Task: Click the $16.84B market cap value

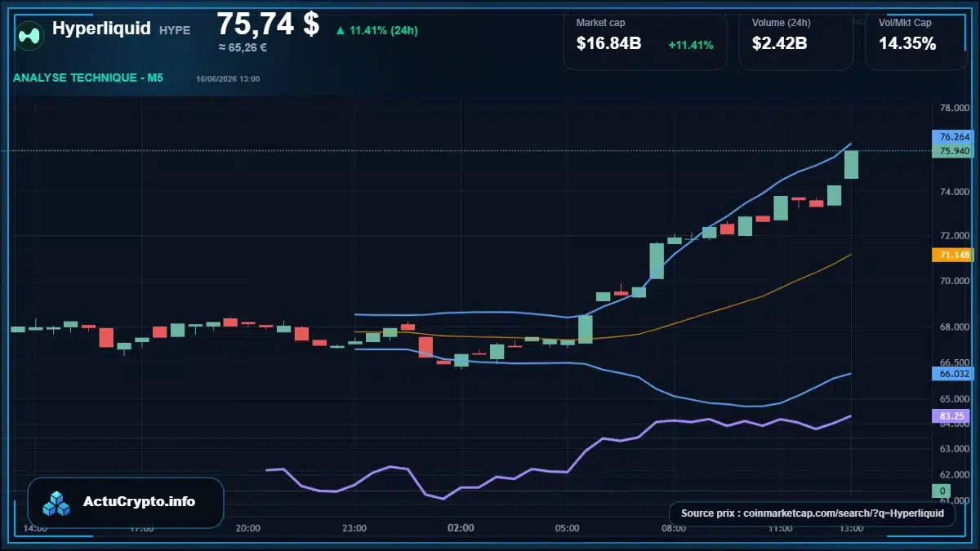Action: 608,44
